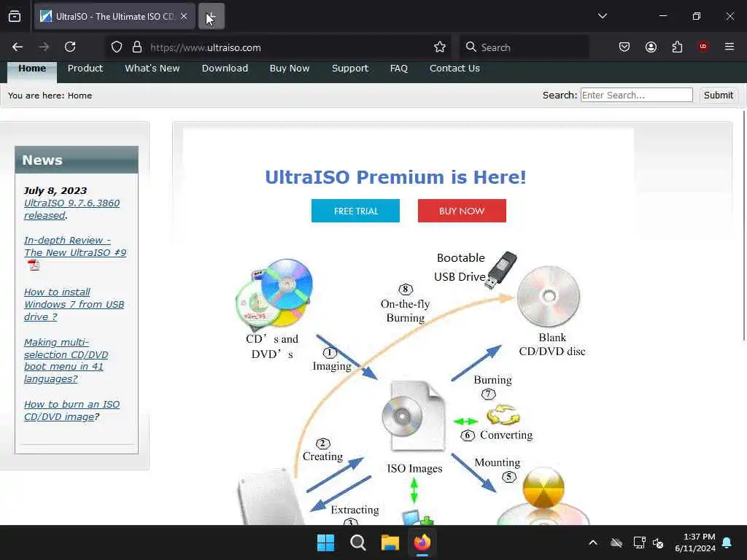The height and width of the screenshot is (560, 747).
Task: Click the muted volume tray icon
Action: (659, 542)
